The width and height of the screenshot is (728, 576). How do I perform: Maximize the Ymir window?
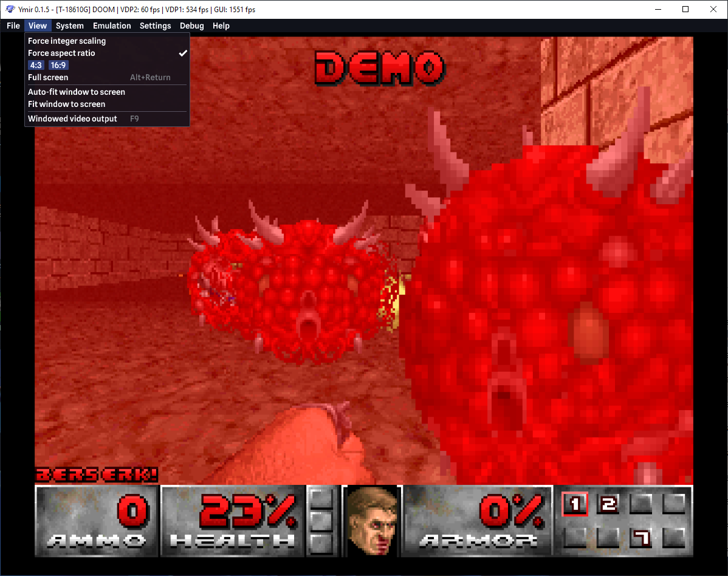pos(685,9)
